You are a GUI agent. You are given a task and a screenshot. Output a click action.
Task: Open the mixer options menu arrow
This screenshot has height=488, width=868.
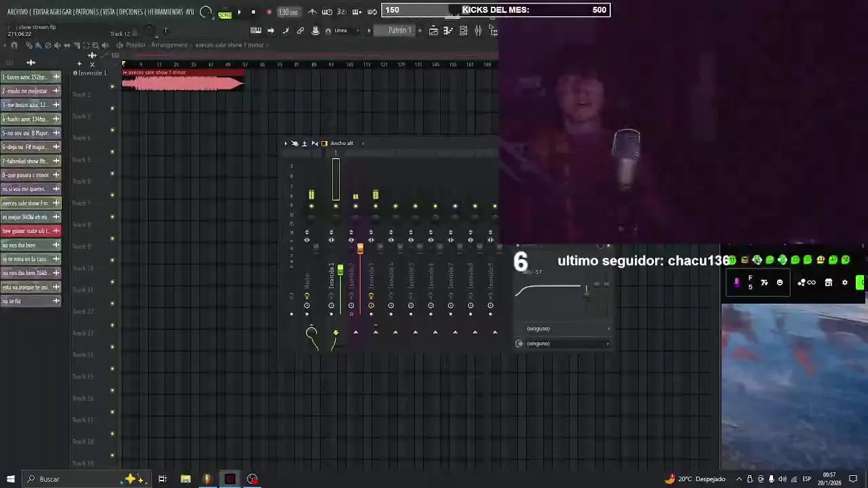pyautogui.click(x=285, y=144)
